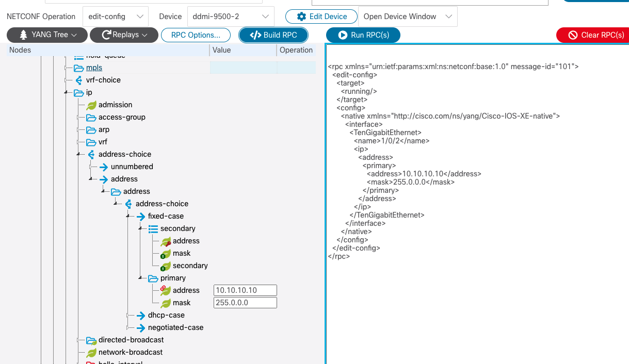Click the gear icon on Edit Device
The image size is (629, 364).
[x=302, y=16]
